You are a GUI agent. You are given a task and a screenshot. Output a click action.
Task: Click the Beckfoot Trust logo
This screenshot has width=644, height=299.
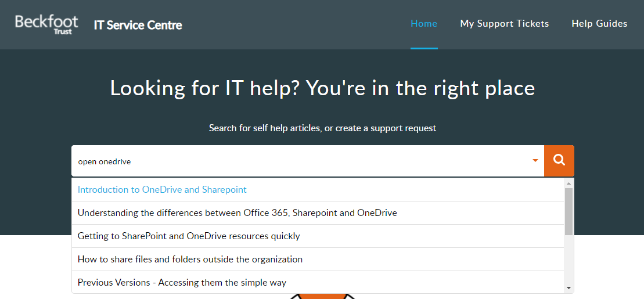coord(46,24)
